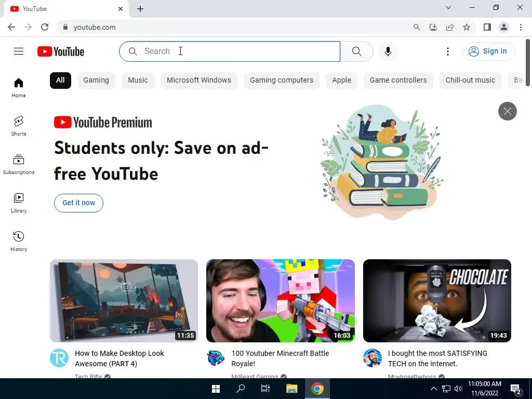Open the taskbar clock and date
The width and height of the screenshot is (532, 399).
point(485,389)
